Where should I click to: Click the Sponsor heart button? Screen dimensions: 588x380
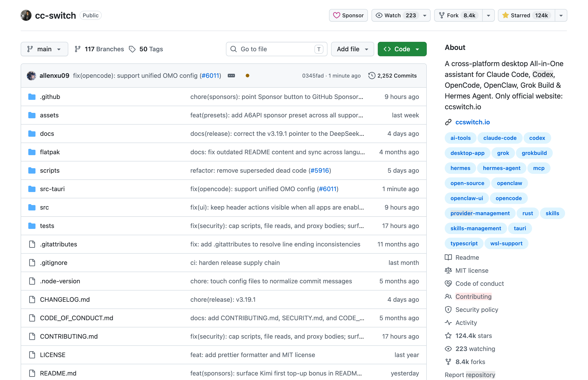(x=348, y=15)
